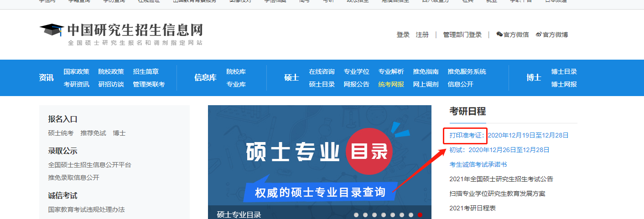Open 2021考研日程表 link

[x=472, y=208]
